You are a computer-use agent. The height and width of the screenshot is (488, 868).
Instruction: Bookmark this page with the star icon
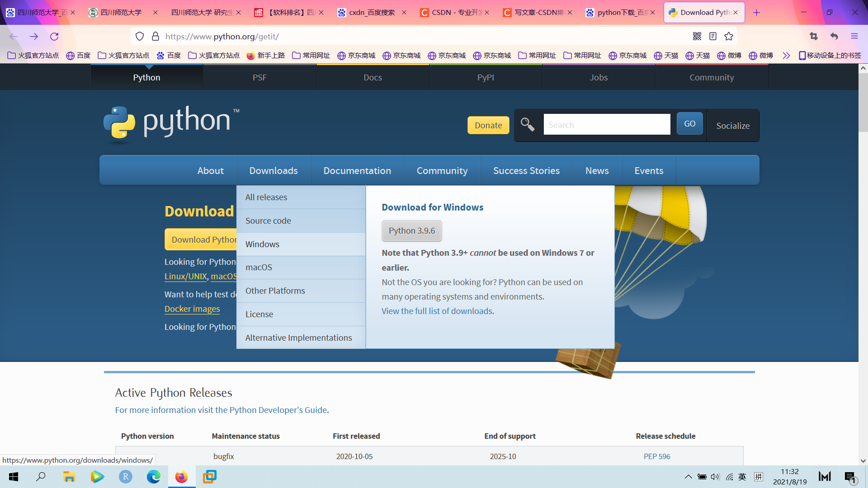(729, 37)
